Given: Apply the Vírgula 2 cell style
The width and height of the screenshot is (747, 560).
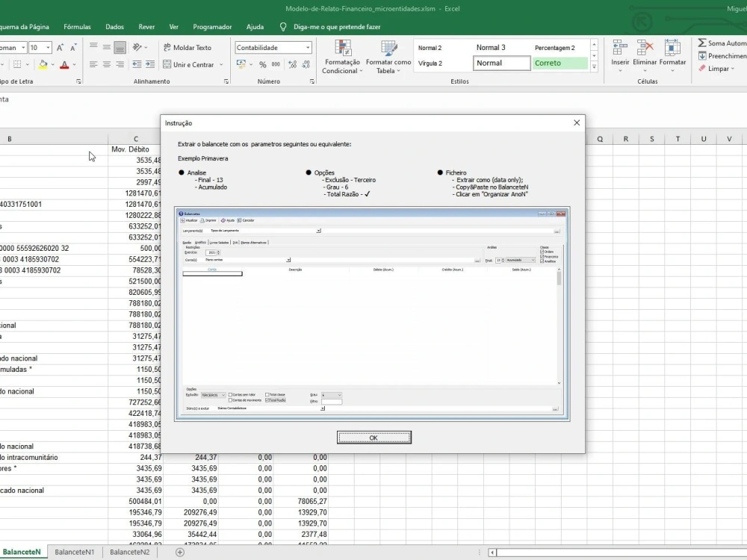Looking at the screenshot, I should click(x=442, y=63).
